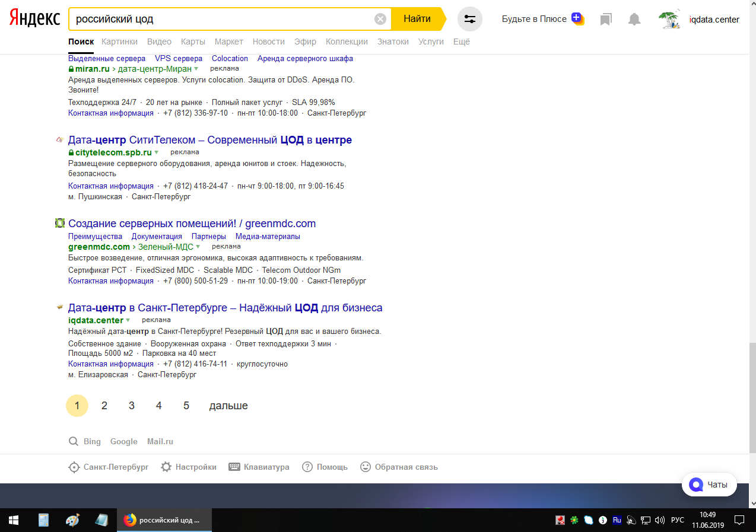Image resolution: width=756 pixels, height=532 pixels.
Task: Open the VPS сервера sitelink
Action: (x=179, y=58)
